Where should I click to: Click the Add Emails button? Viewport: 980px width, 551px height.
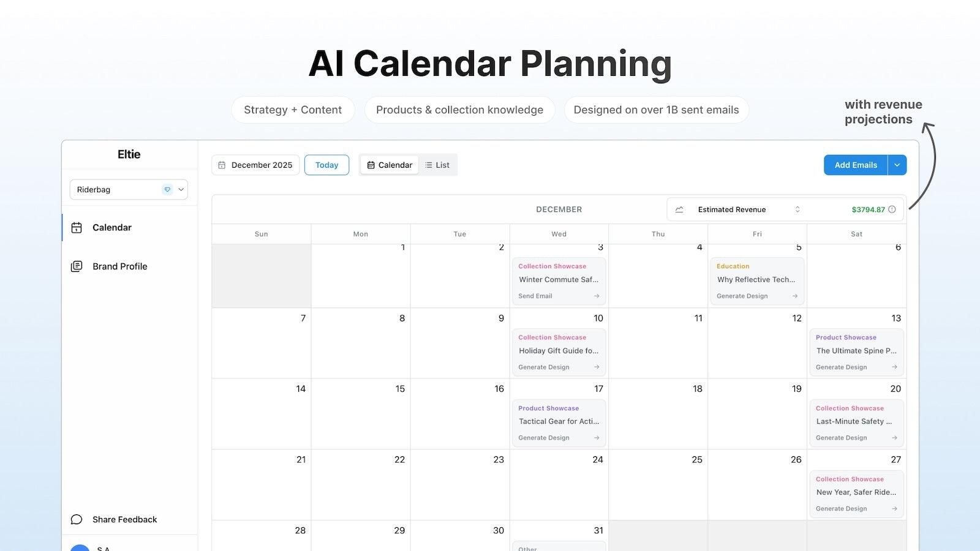tap(855, 165)
